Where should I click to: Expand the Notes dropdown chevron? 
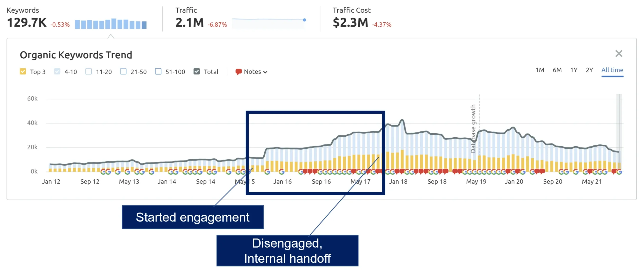click(x=265, y=72)
